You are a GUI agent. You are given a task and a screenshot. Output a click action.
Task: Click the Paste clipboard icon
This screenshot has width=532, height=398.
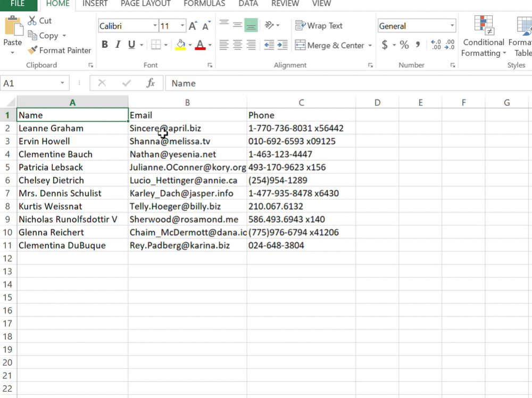(14, 26)
